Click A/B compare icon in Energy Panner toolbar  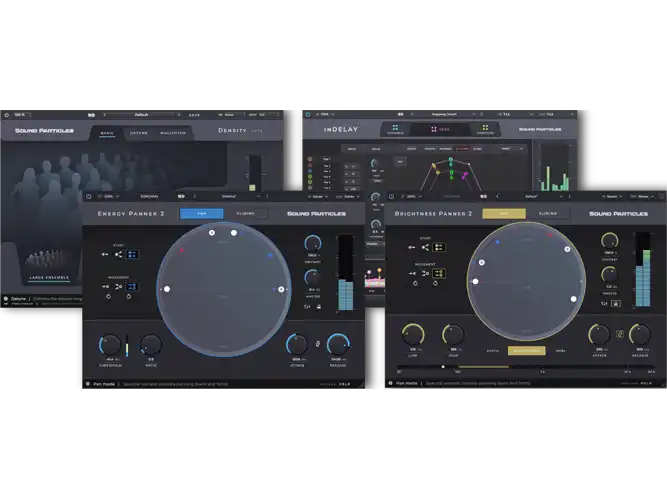[x=181, y=197]
